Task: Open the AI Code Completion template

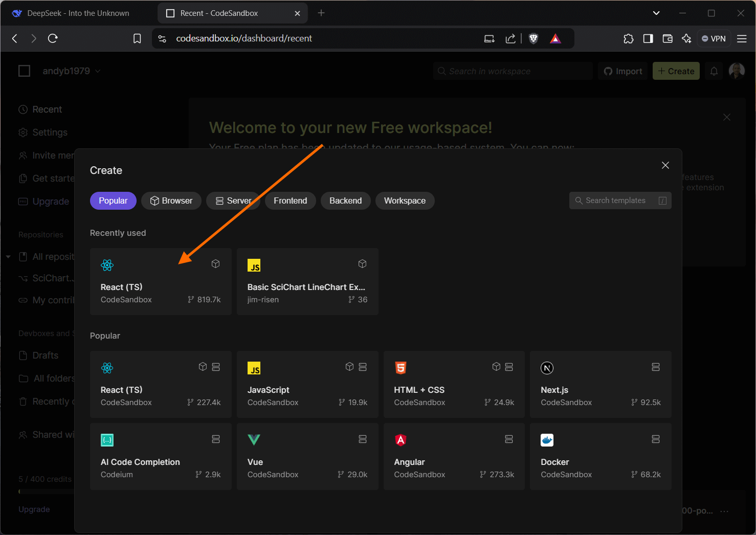Action: (161, 456)
